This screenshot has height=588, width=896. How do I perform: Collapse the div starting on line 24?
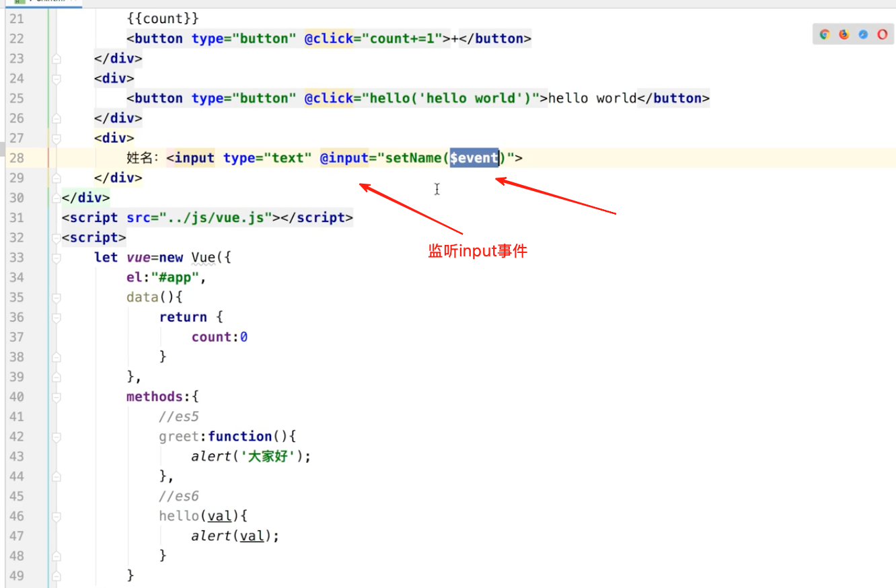pos(57,79)
